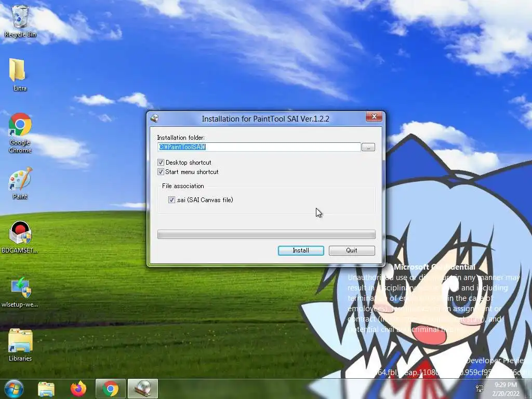Click the Install button
The width and height of the screenshot is (532, 399).
(x=301, y=250)
